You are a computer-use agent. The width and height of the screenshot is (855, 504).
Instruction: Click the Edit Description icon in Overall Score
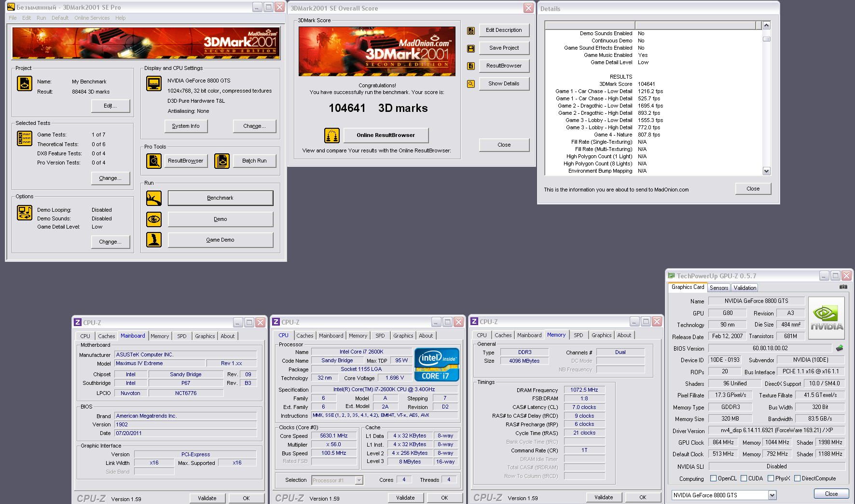pos(471,31)
